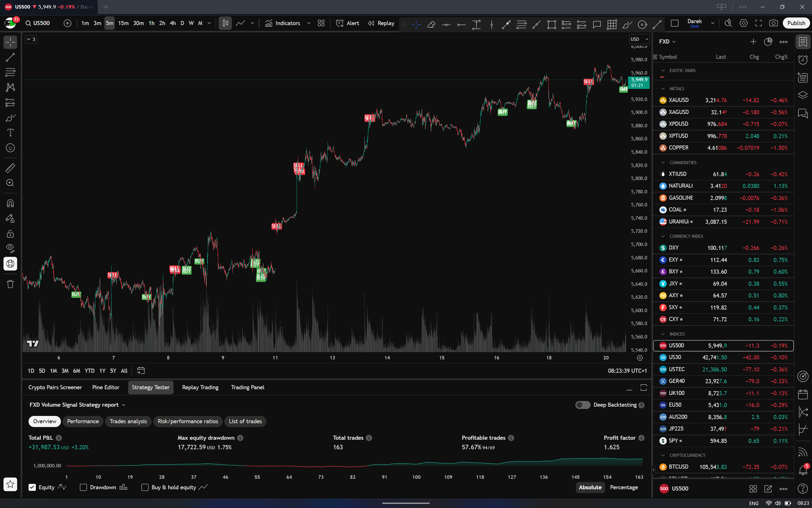Open Risk/performance ratios tab
This screenshot has width=812, height=508.
click(187, 421)
